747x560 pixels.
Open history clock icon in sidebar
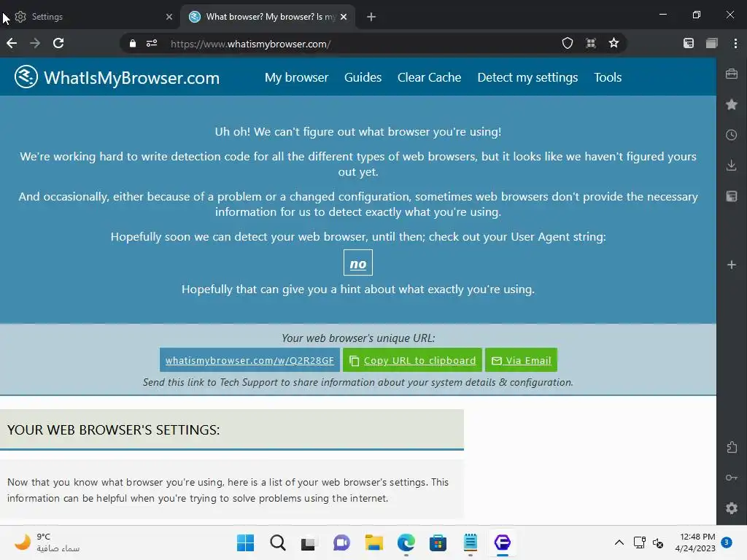tap(732, 135)
